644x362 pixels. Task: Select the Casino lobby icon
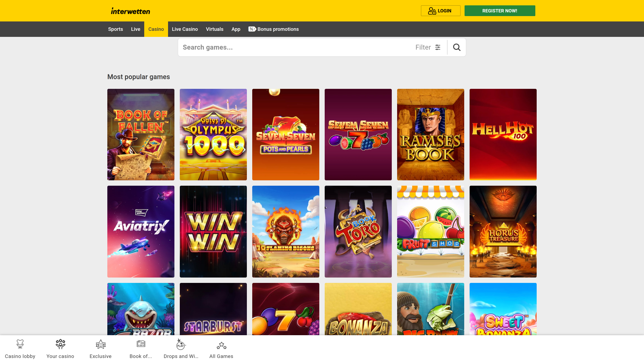point(20,344)
